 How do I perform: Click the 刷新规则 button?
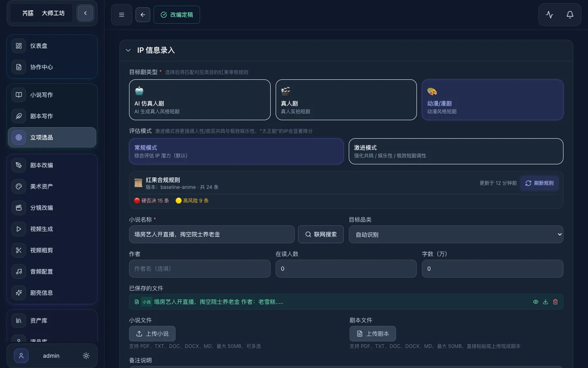coord(539,183)
